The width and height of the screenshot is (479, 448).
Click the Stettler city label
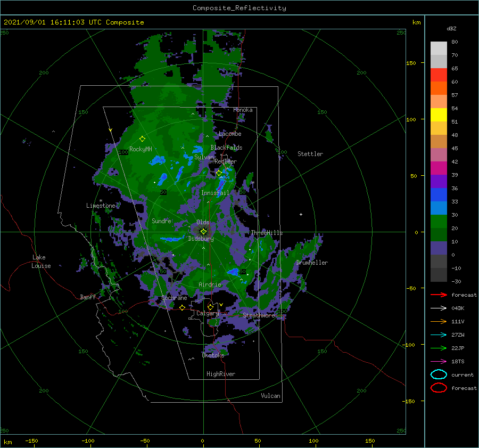coord(310,154)
